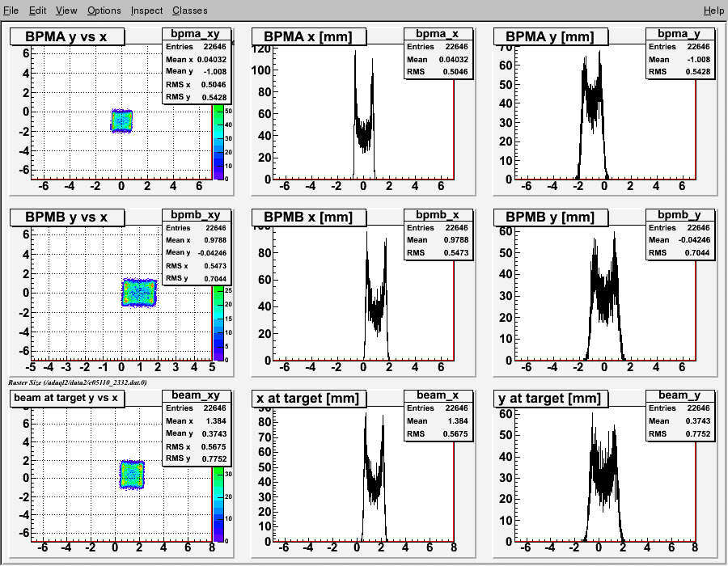Click the beam_x stats box header

(x=438, y=395)
